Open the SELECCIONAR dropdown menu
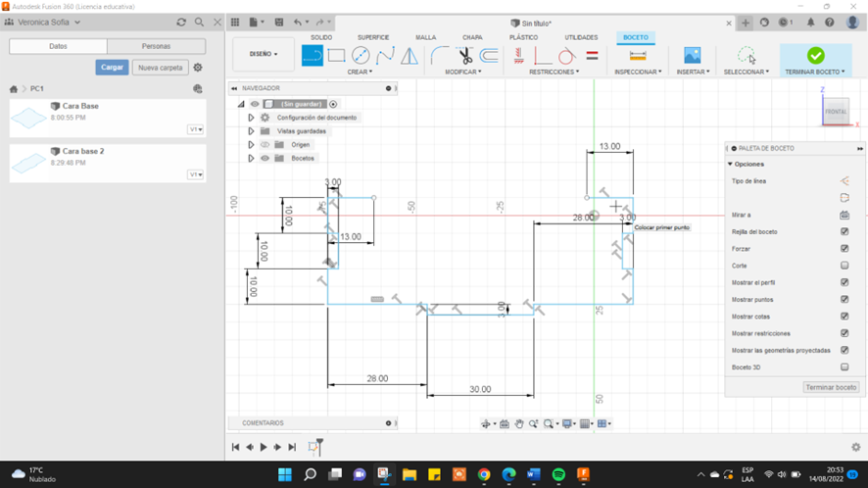 (x=747, y=72)
